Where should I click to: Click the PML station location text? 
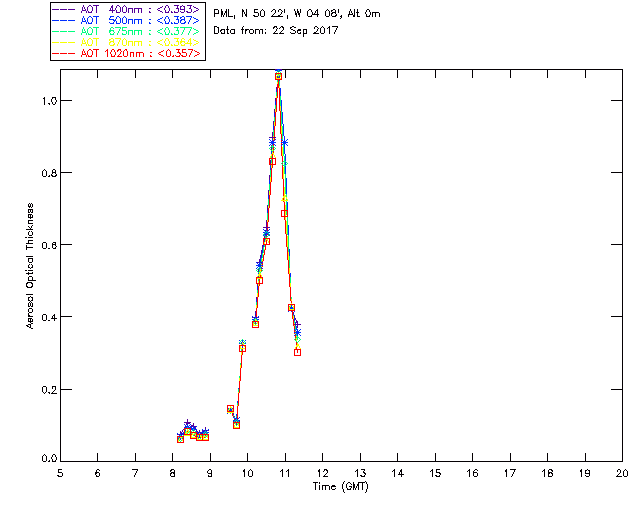[x=297, y=13]
